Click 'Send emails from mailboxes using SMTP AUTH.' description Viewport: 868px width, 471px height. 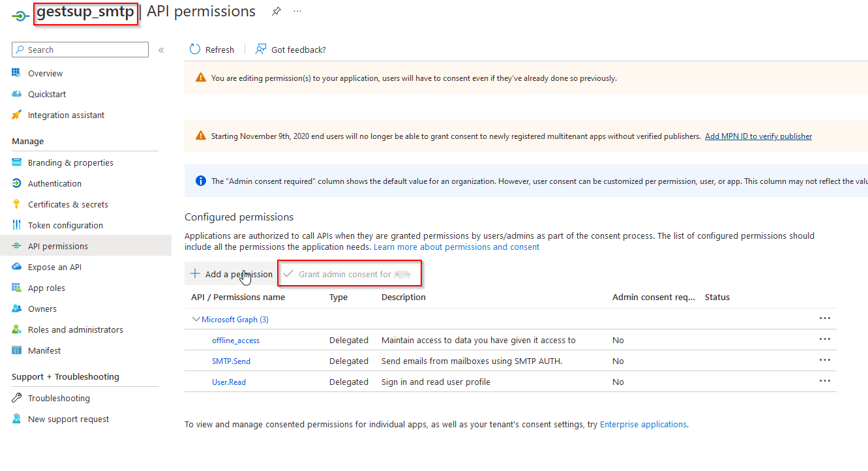tap(471, 361)
